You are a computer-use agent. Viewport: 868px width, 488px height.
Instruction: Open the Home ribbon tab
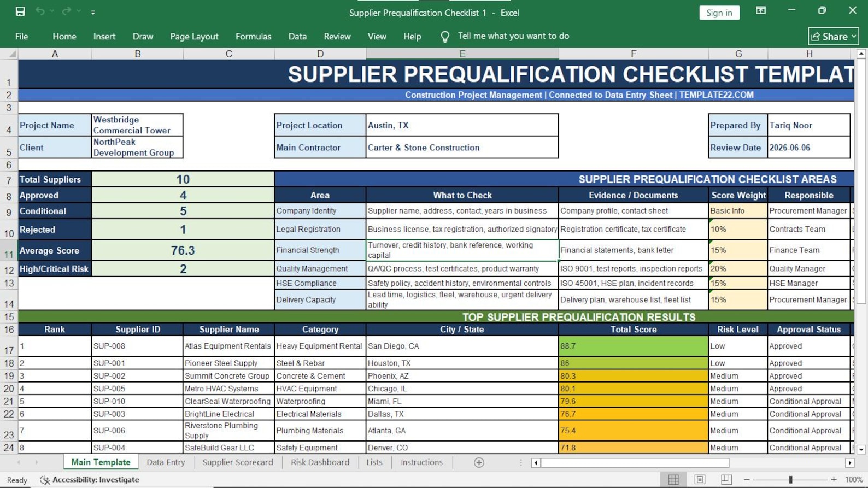point(64,36)
